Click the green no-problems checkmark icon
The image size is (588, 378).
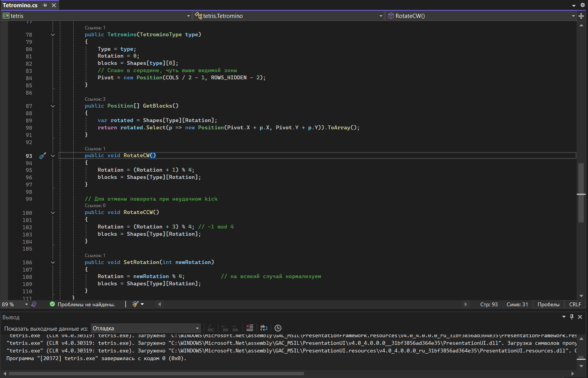[x=52, y=304]
